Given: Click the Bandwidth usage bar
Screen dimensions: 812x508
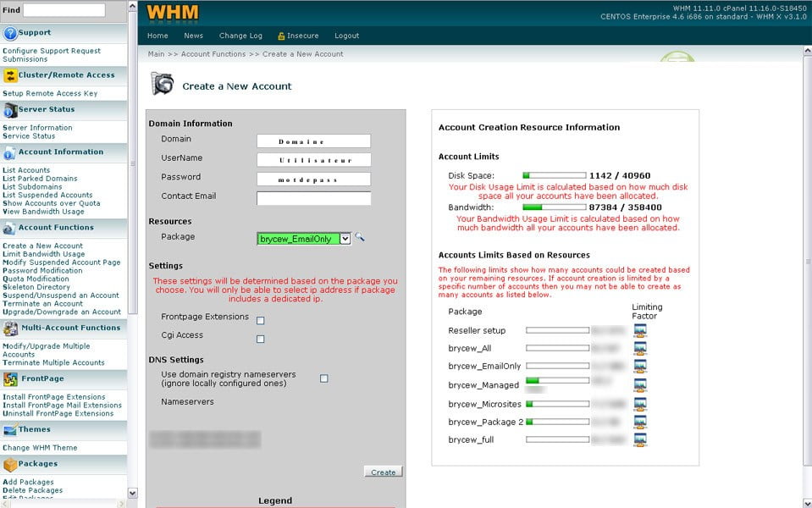Looking at the screenshot, I should (554, 207).
